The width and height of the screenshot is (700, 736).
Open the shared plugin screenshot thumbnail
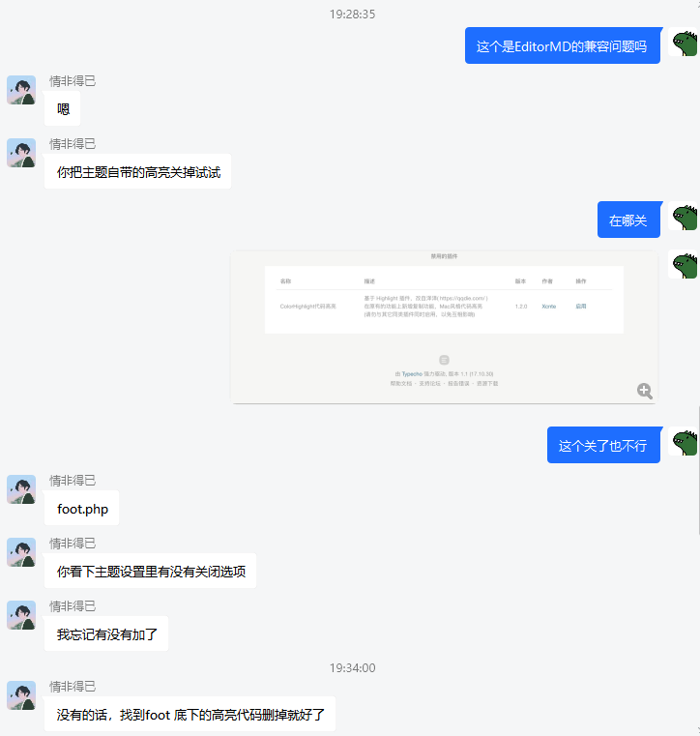pyautogui.click(x=444, y=327)
